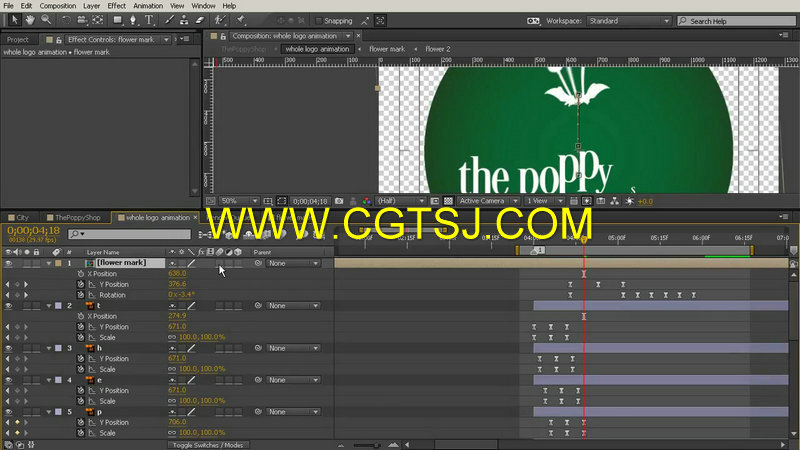Collapse the flower mark layer twirl arrow
The width and height of the screenshot is (800, 450).
[49, 263]
